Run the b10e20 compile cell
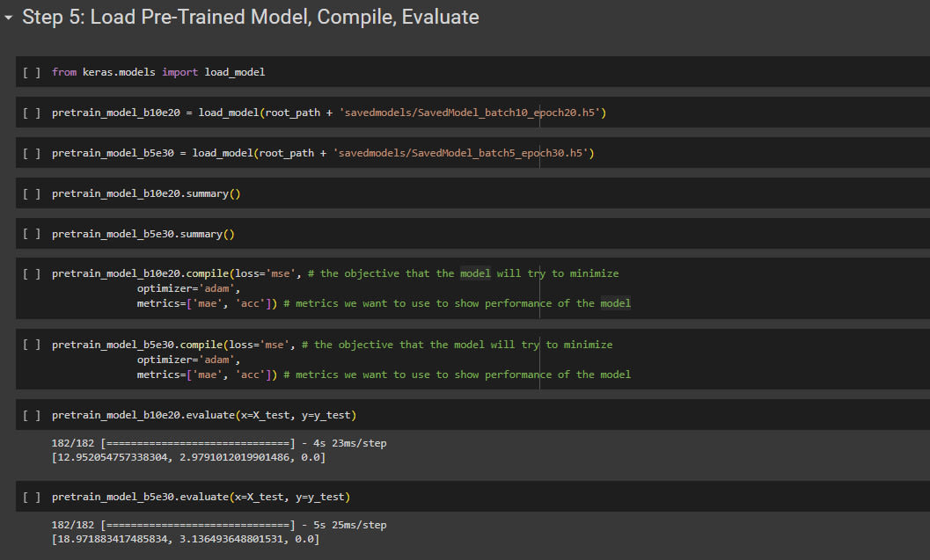This screenshot has width=930, height=560. 31,273
